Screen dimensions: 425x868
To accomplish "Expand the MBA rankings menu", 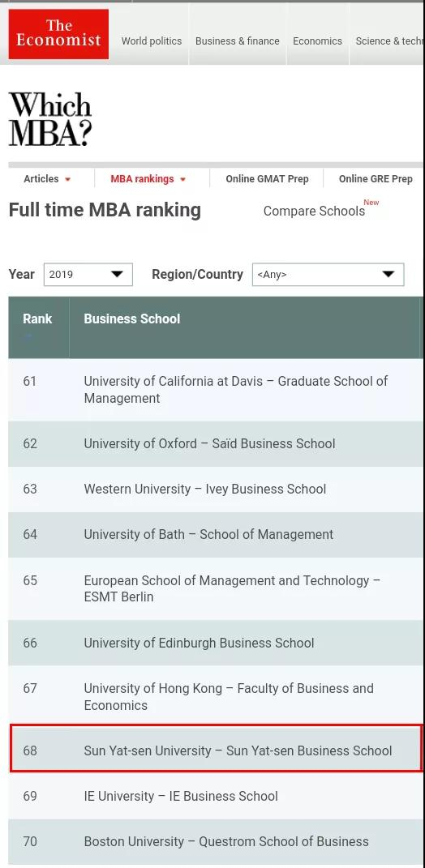I will [x=148, y=179].
